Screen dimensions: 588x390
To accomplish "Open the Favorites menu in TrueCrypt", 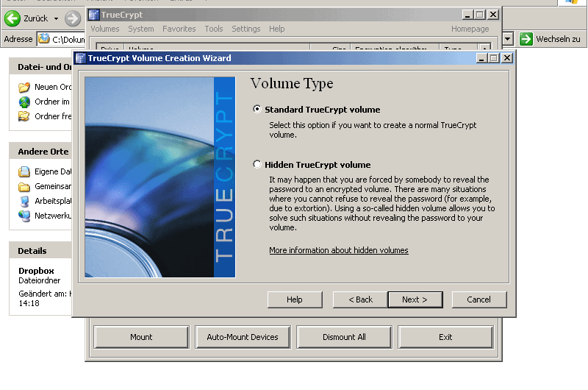I will click(179, 29).
